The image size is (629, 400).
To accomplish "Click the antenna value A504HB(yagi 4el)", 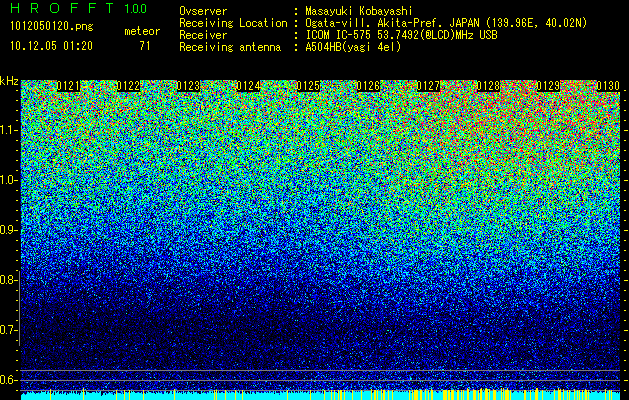I will pos(353,47).
